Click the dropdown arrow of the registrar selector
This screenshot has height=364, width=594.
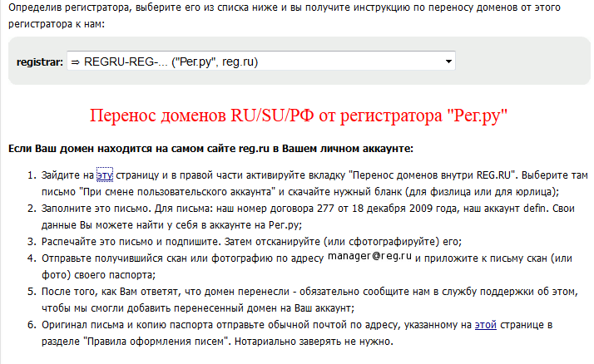click(x=448, y=61)
